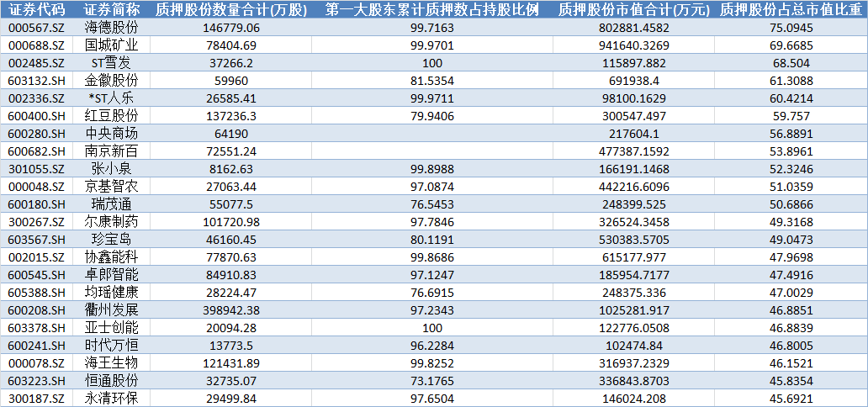
Task: Select cell 603132.SH
Action: (x=36, y=80)
